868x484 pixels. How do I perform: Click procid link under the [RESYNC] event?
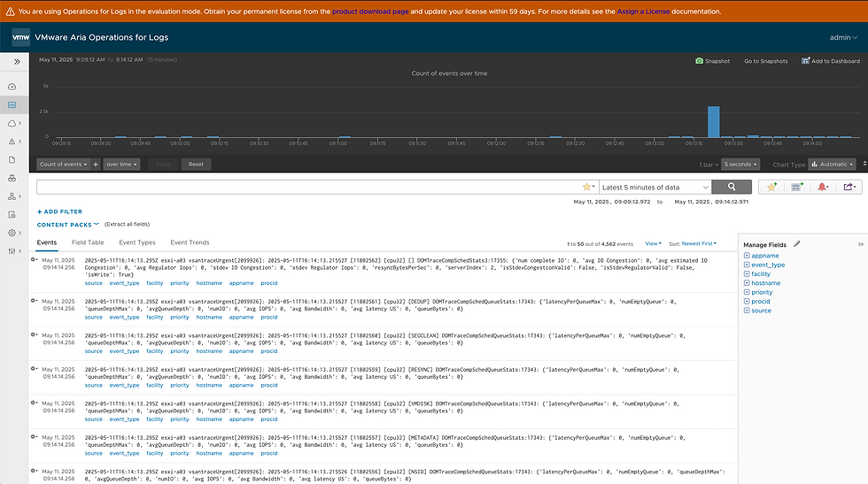[x=269, y=385]
